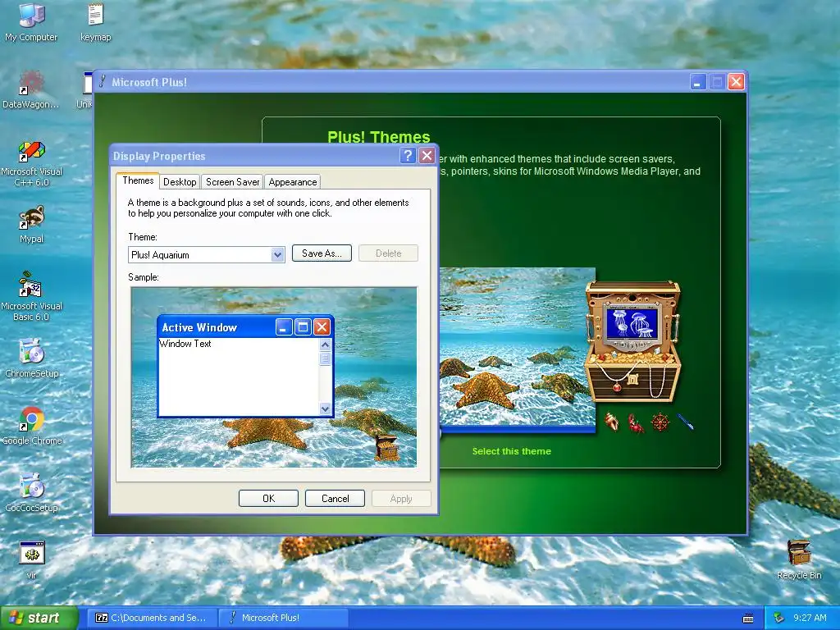Click the Delete button for theme

click(x=388, y=253)
